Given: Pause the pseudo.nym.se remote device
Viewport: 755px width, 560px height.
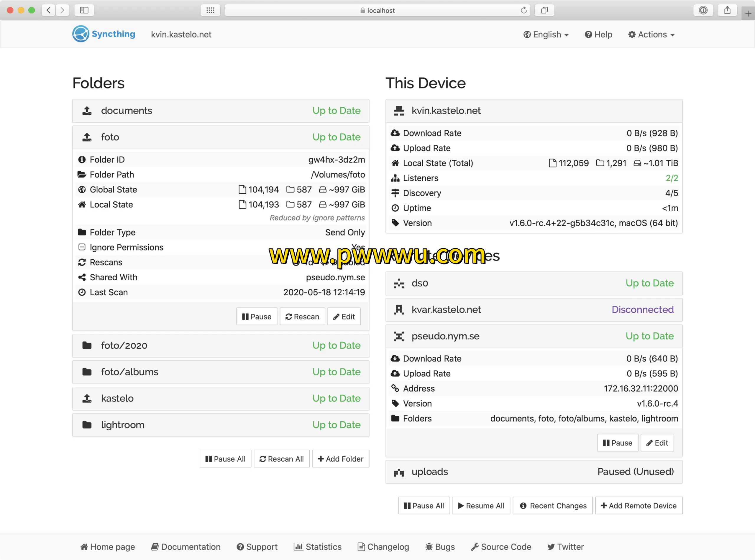Looking at the screenshot, I should (617, 443).
